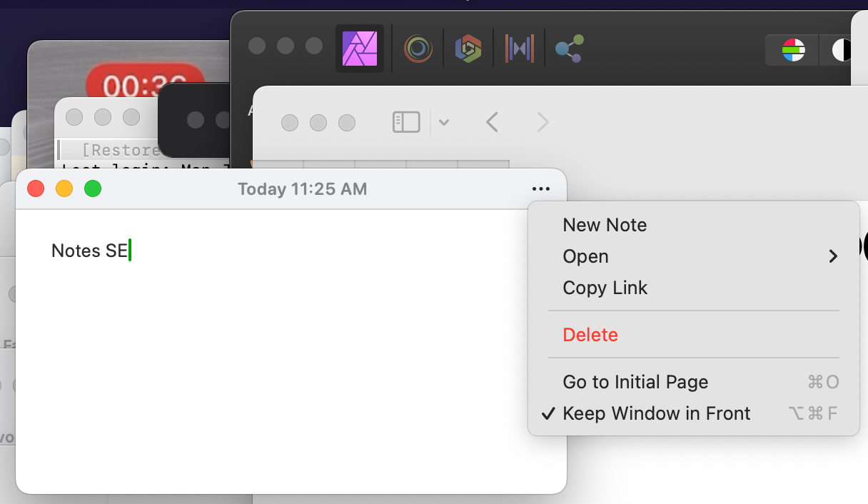The width and height of the screenshot is (868, 504).
Task: Expand the Open submenu
Action: (694, 256)
